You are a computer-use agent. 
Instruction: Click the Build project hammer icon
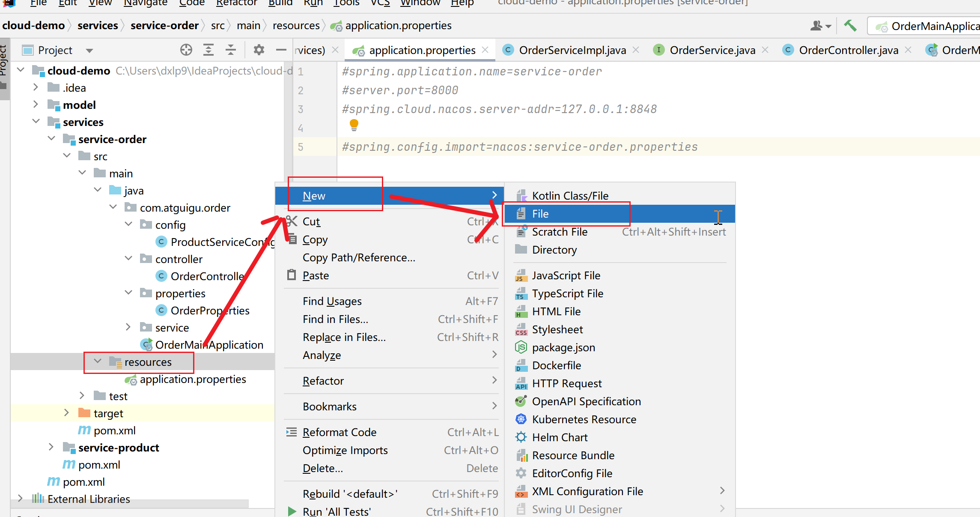[x=850, y=26]
